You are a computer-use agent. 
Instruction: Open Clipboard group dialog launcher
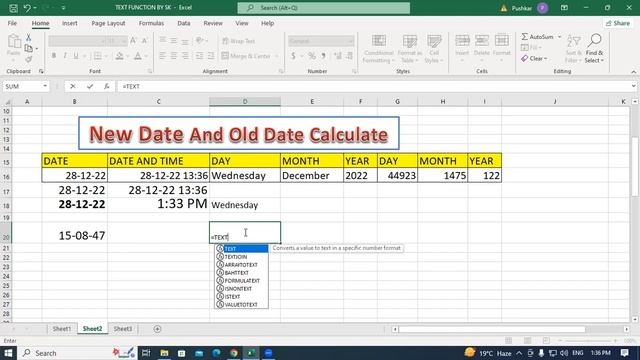[41, 71]
